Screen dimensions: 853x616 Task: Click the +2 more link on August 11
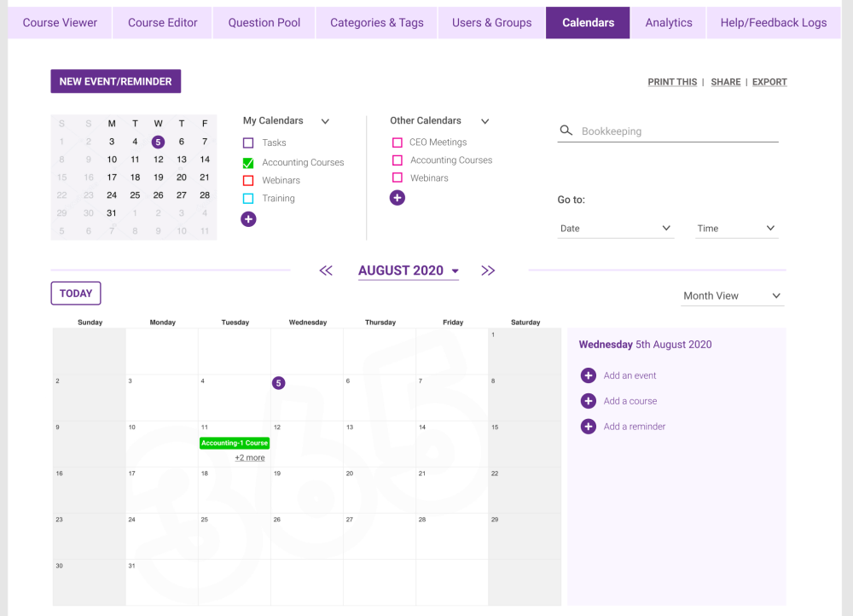(x=250, y=457)
